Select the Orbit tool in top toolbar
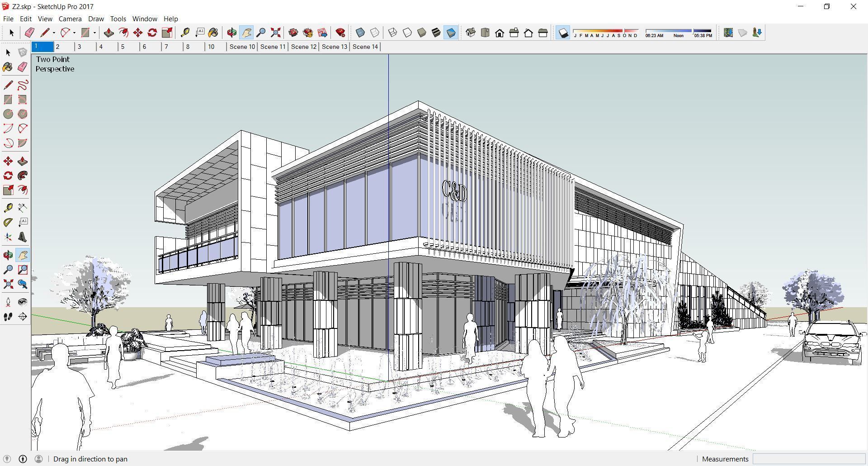The width and height of the screenshot is (868, 466). (x=232, y=33)
